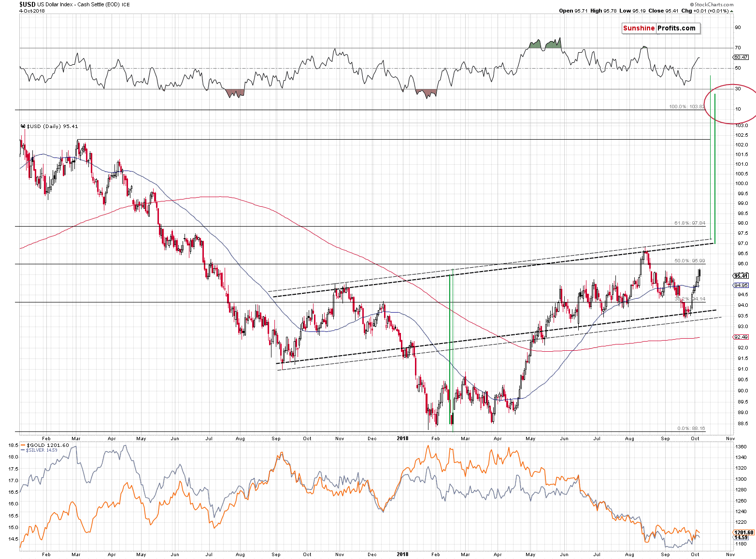Click the RSI axis label 50
Viewport: 756px width, 559px height.
[x=738, y=68]
